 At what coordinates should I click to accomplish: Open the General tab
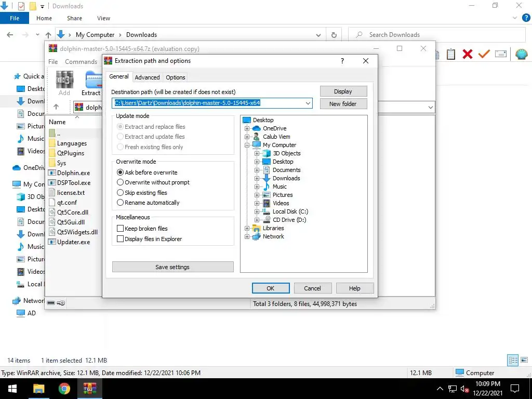tap(119, 76)
